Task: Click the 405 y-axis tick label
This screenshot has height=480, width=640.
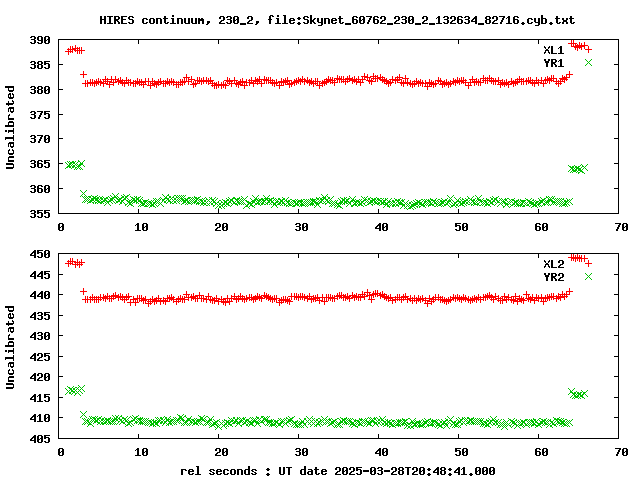Action: (40, 439)
